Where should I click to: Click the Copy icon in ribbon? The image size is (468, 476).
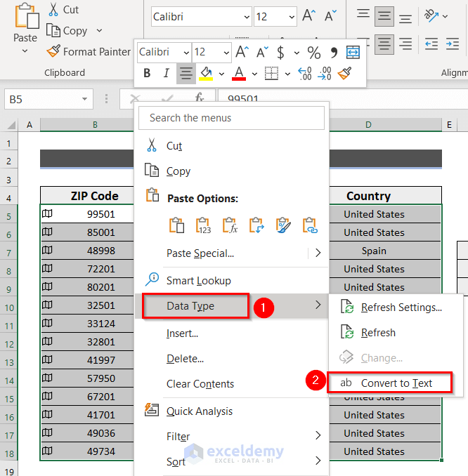tap(53, 30)
